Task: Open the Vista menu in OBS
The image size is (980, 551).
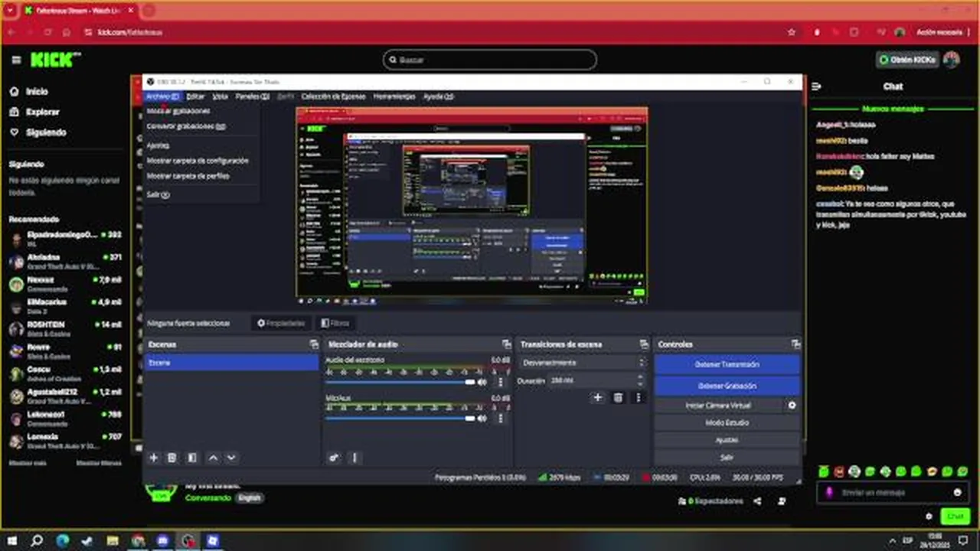Action: click(220, 96)
